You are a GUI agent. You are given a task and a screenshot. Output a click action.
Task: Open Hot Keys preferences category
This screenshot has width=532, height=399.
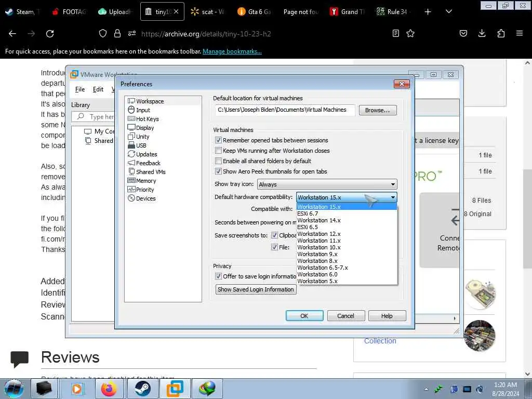pyautogui.click(x=143, y=119)
